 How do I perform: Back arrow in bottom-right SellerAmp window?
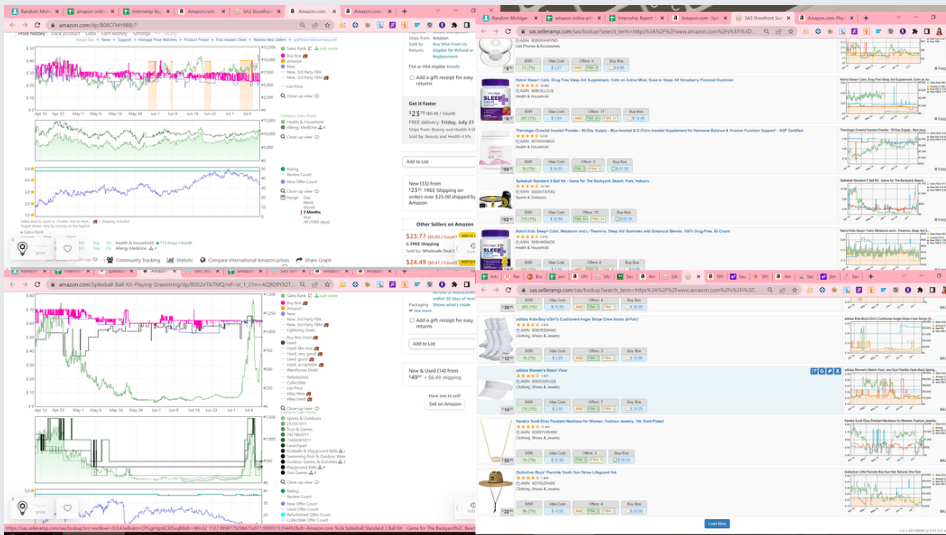click(483, 290)
